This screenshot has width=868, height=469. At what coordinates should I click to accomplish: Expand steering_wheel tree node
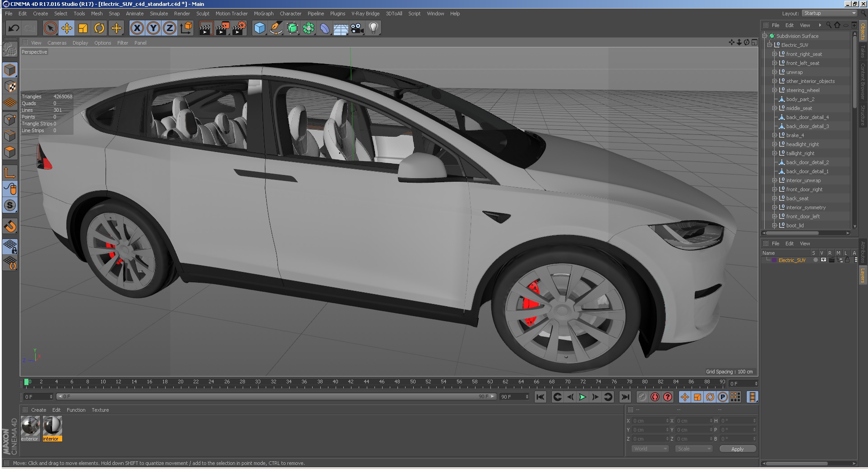[x=775, y=90]
